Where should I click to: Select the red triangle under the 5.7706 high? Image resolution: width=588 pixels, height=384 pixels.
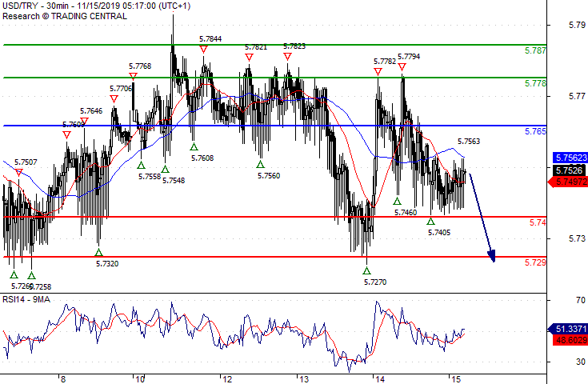click(114, 98)
